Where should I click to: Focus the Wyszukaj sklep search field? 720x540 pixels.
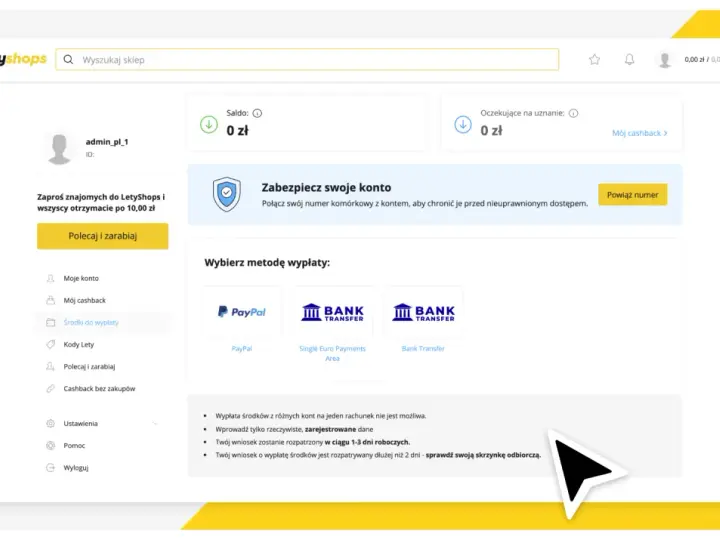[x=307, y=60]
